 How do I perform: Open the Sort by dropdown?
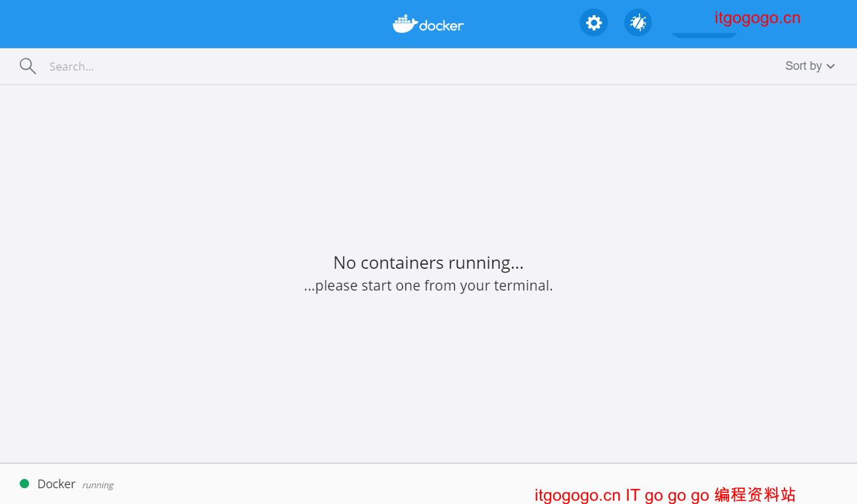point(810,66)
